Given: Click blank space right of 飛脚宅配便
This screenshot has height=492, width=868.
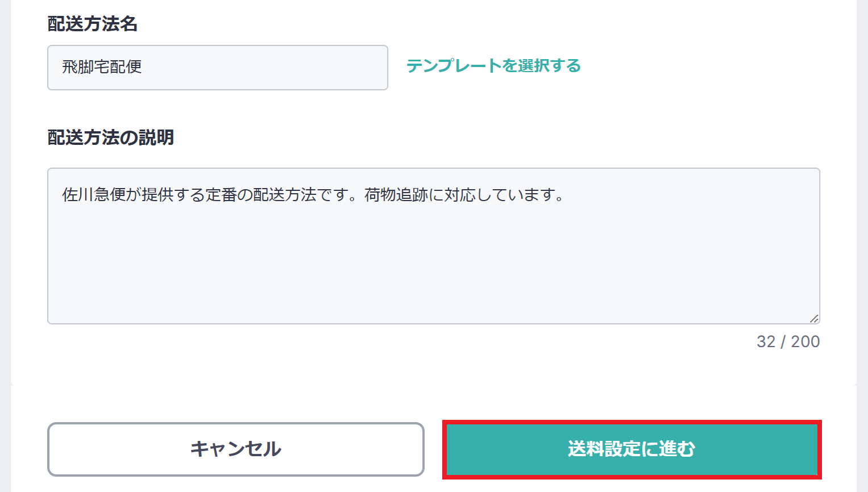Looking at the screenshot, I should pos(273,67).
